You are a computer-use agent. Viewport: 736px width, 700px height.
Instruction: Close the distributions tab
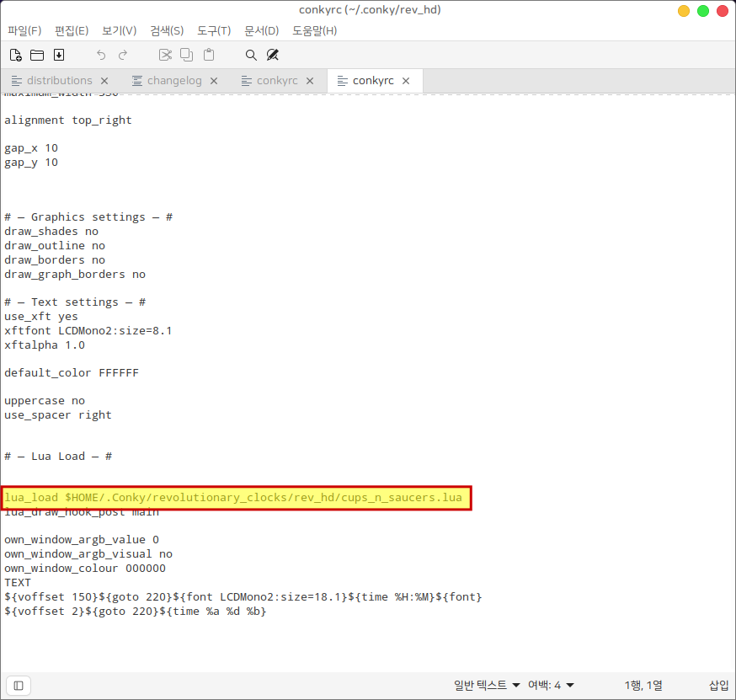104,81
